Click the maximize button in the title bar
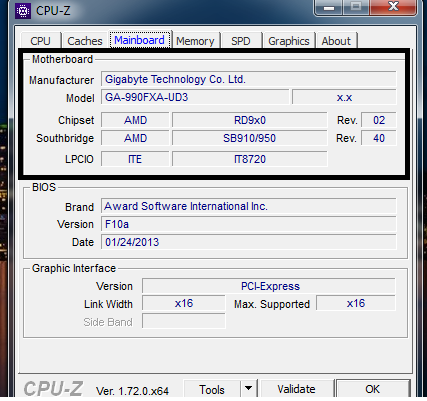Image resolution: width=427 pixels, height=401 pixels. point(356,7)
